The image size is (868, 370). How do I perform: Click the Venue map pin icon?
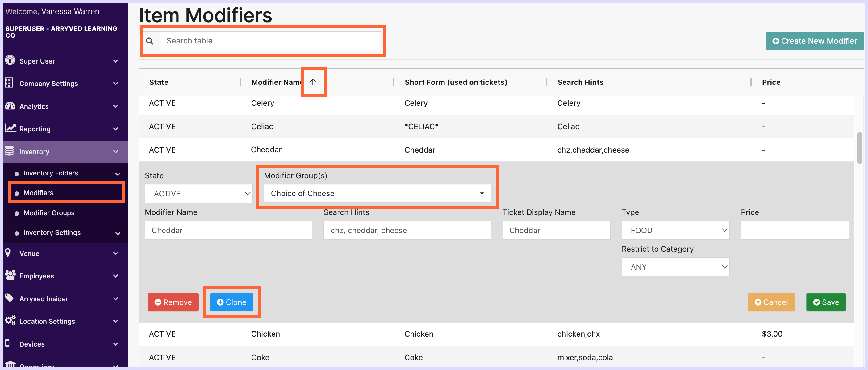pos(8,253)
